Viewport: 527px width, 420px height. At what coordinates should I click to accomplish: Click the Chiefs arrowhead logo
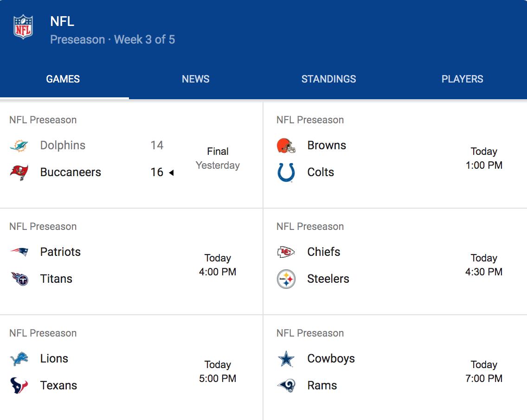pos(286,252)
